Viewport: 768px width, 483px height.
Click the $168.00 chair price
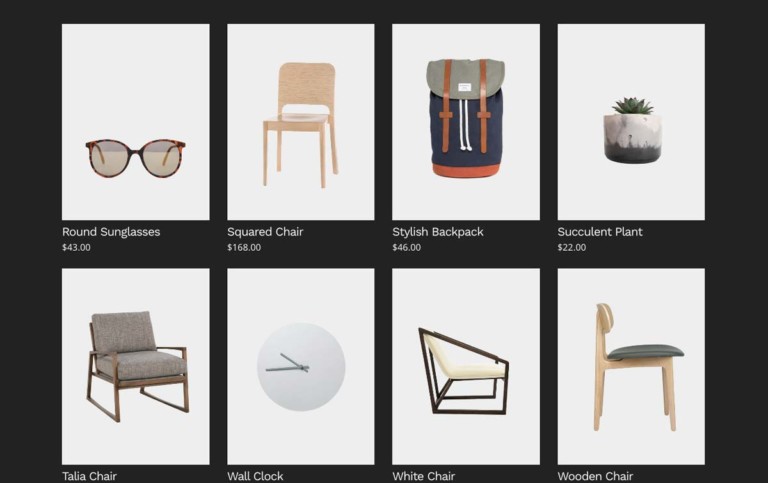(244, 247)
